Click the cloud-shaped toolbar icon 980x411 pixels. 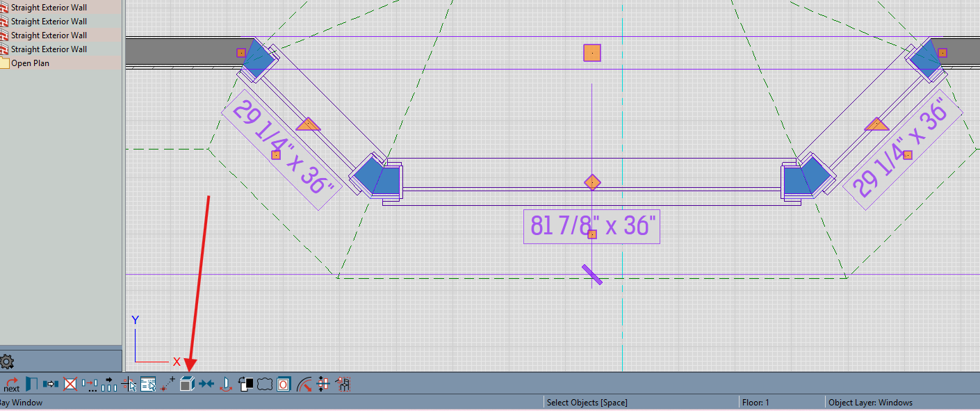pos(264,384)
